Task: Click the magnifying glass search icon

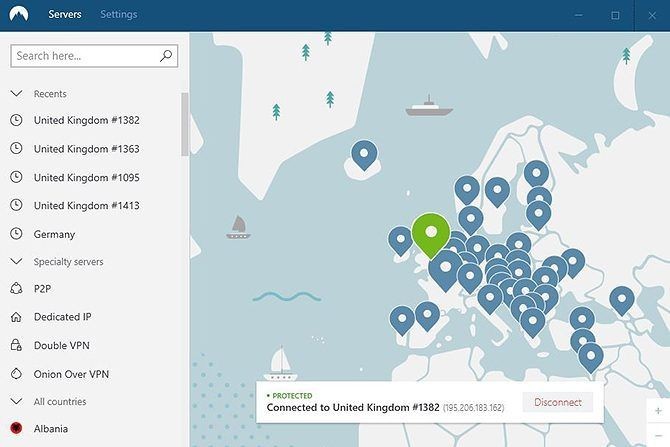Action: click(166, 56)
